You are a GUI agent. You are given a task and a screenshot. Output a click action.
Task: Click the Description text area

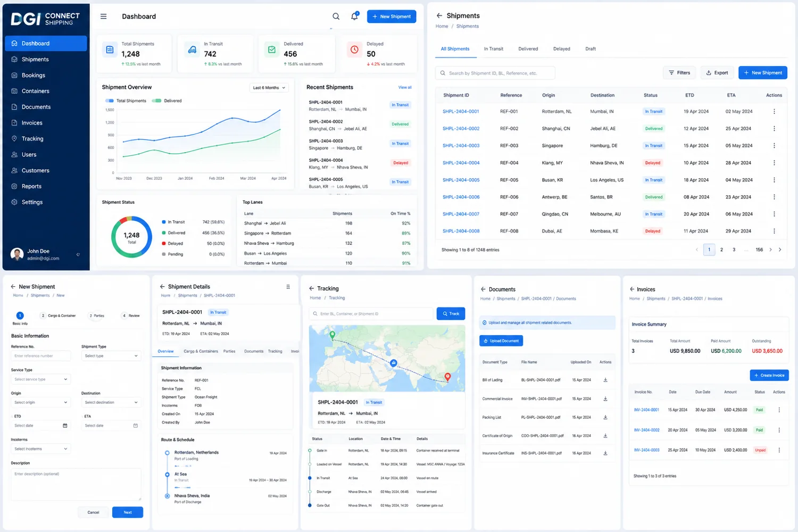tap(76, 484)
